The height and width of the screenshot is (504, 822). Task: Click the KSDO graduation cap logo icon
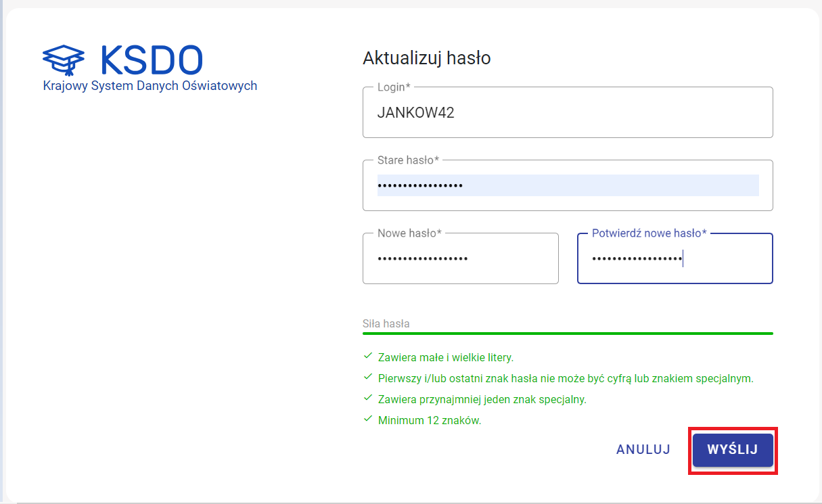coord(64,61)
